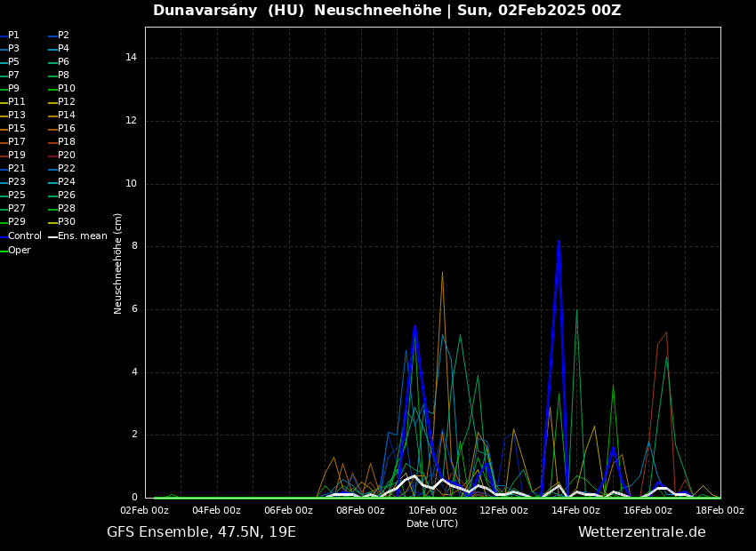756x551 pixels.
Task: Click the 10Feb 00z date tick label
Action: tap(432, 511)
